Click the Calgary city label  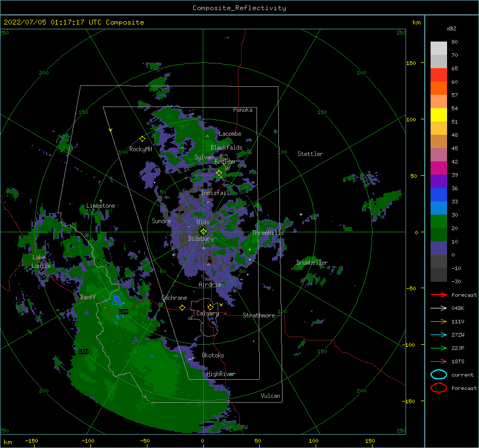208,313
